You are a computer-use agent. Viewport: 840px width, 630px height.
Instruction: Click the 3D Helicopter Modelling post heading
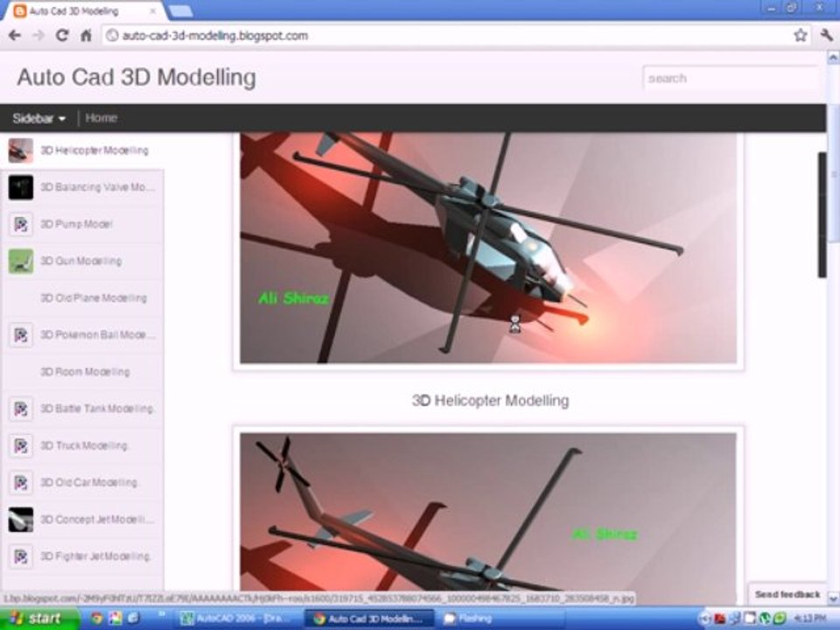tap(490, 401)
